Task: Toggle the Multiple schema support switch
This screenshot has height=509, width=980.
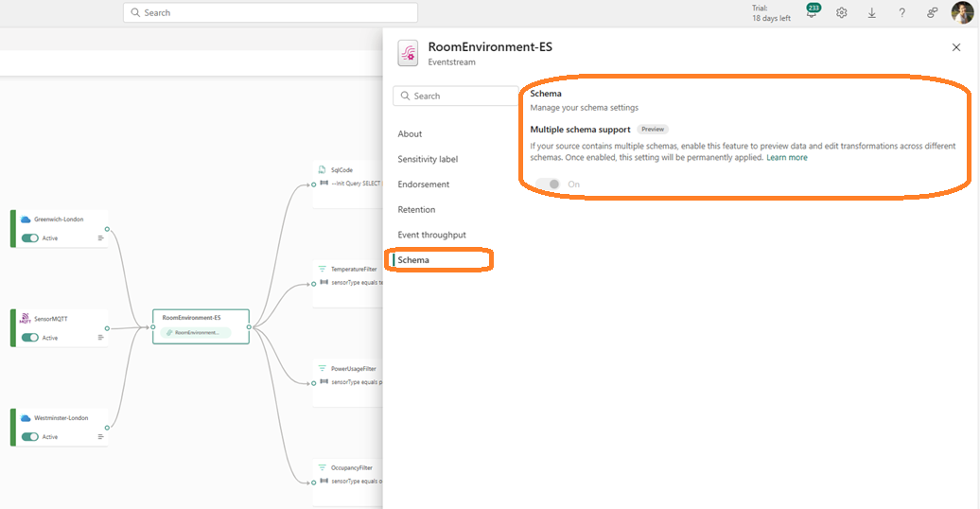Action: (548, 184)
